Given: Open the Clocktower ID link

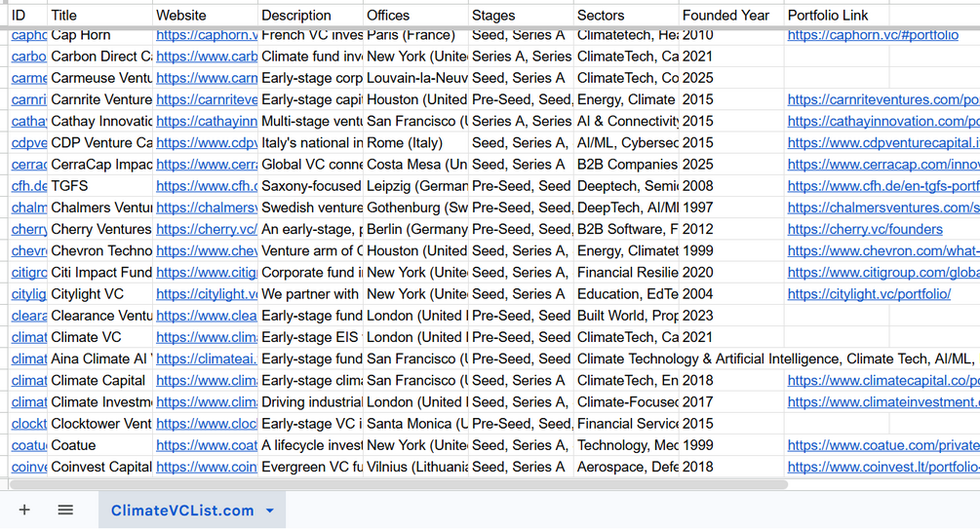Looking at the screenshot, I should [28, 424].
